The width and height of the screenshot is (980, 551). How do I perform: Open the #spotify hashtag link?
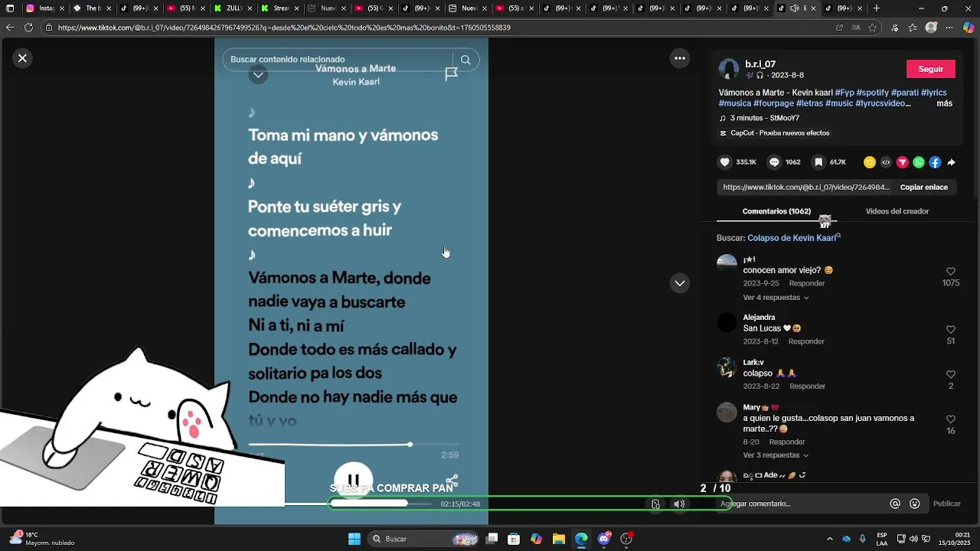click(872, 93)
